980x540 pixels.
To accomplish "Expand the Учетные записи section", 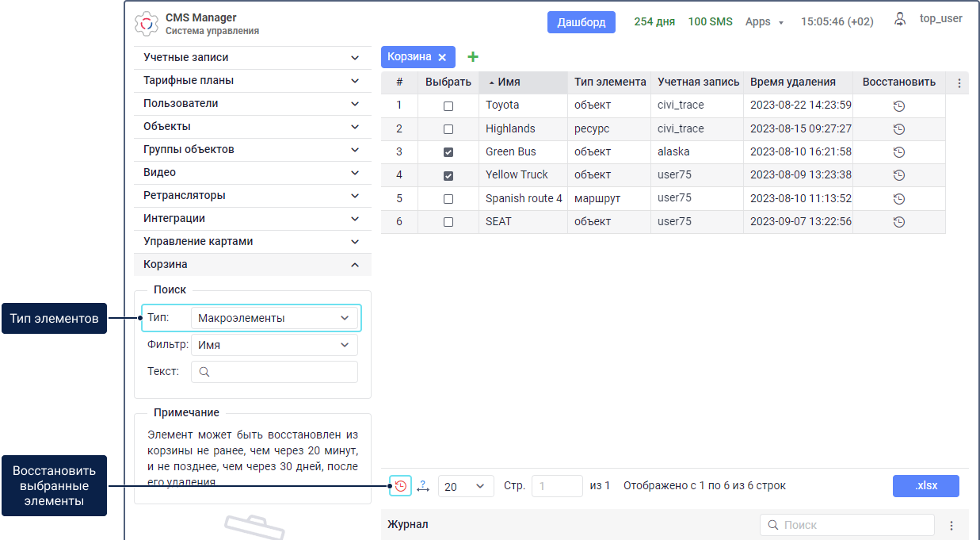I will point(252,58).
